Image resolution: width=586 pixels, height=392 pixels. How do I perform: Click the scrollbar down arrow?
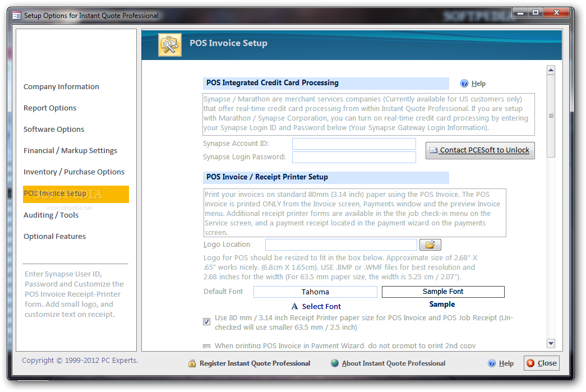pyautogui.click(x=551, y=343)
